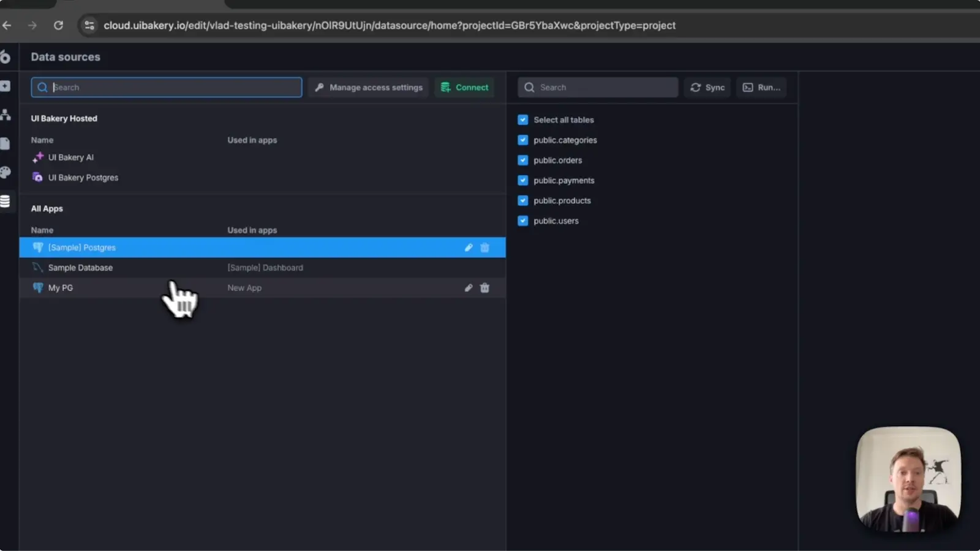Viewport: 980px width, 551px height.
Task: Uncheck public.payments table checkbox
Action: click(522, 181)
